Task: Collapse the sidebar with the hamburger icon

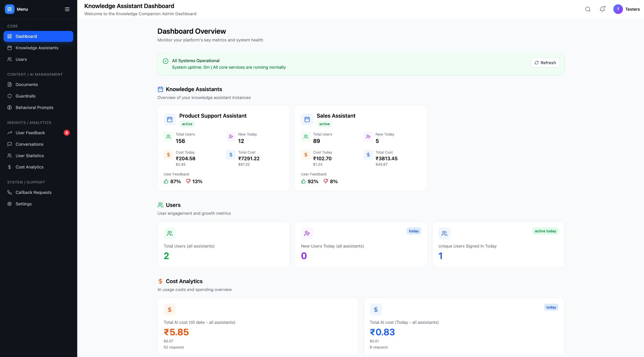Action: click(67, 9)
